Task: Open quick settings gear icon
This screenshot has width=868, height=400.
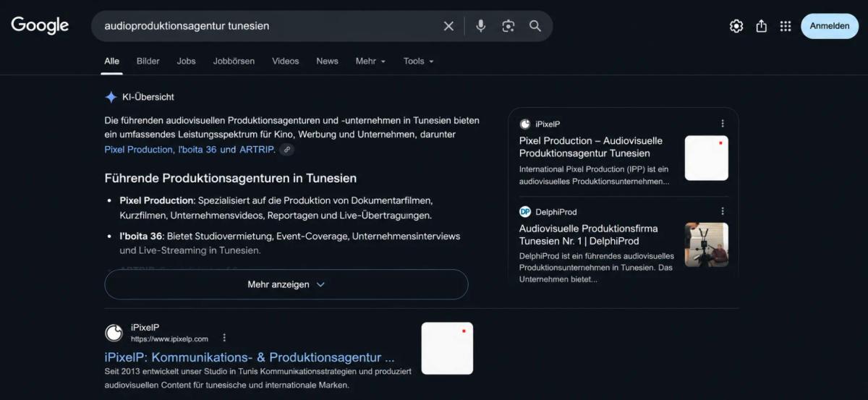Action: pyautogui.click(x=736, y=26)
